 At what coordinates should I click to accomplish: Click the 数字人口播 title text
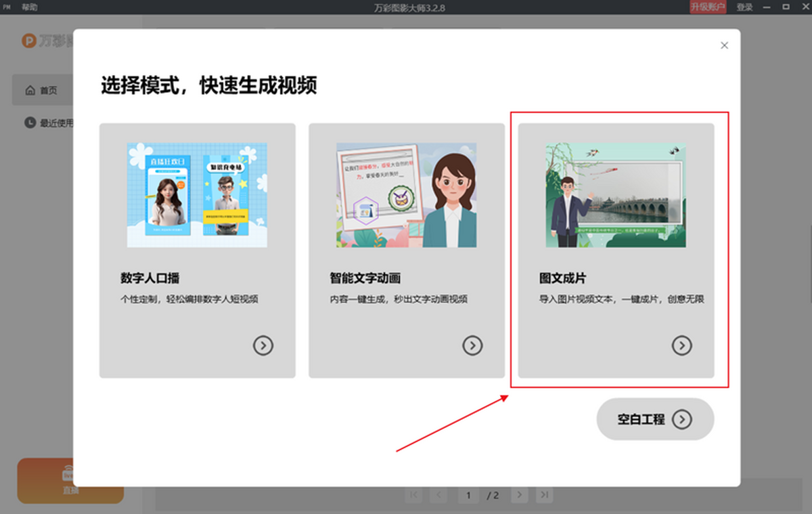coord(150,278)
